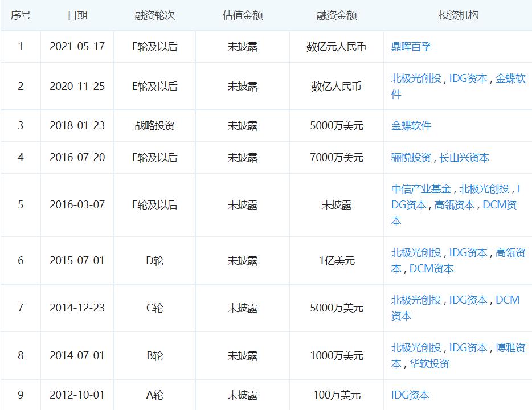The image size is (532, 410).
Task: Click IDG资本 in the A轮 row
Action: (x=410, y=395)
